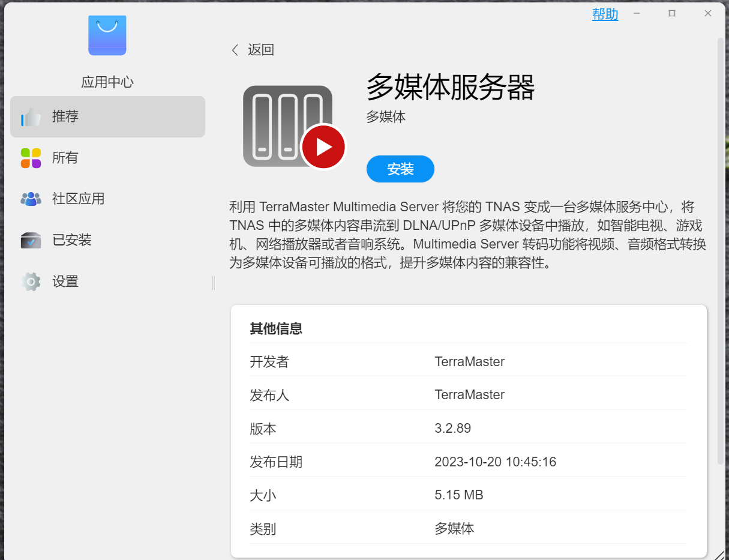Image resolution: width=729 pixels, height=560 pixels.
Task: Click the 大小 label
Action: coord(263,495)
